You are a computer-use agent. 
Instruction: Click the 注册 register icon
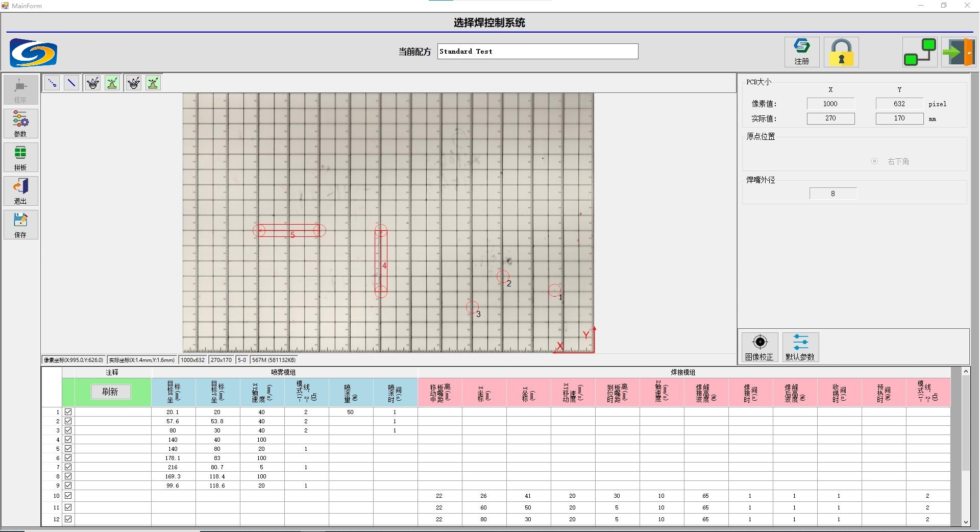coord(801,52)
